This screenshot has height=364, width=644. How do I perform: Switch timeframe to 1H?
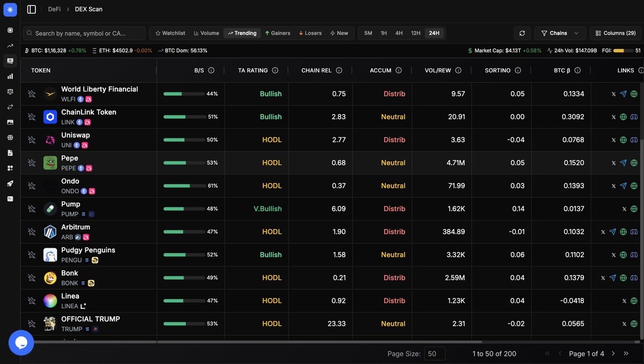pyautogui.click(x=384, y=33)
